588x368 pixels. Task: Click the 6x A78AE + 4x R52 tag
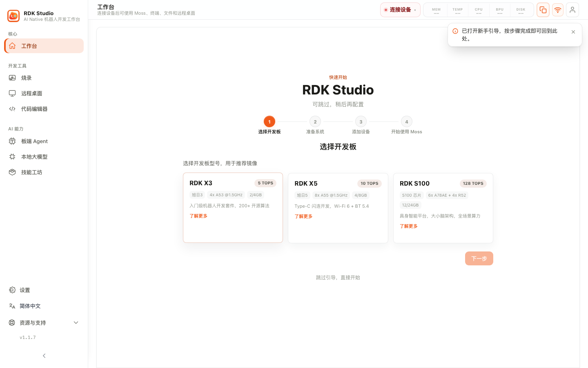pyautogui.click(x=447, y=195)
